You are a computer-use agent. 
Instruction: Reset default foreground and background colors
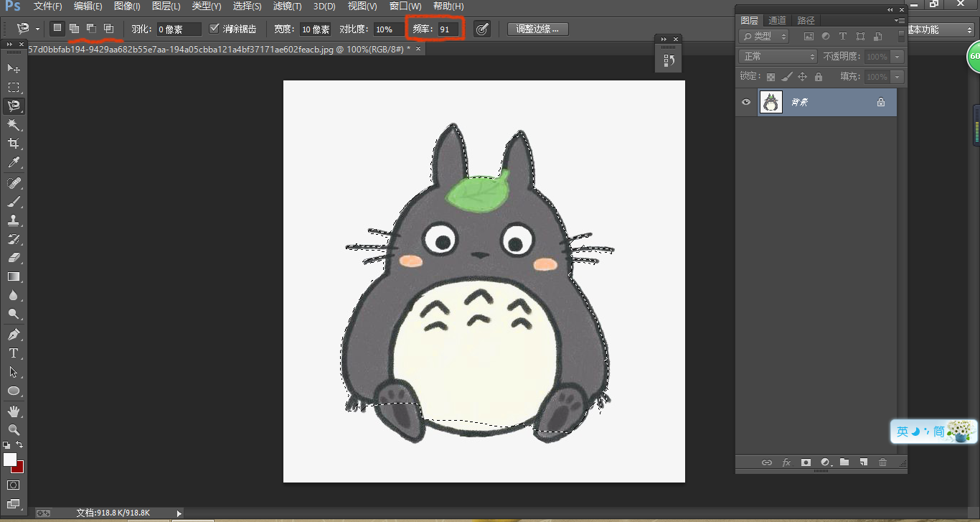(x=7, y=445)
